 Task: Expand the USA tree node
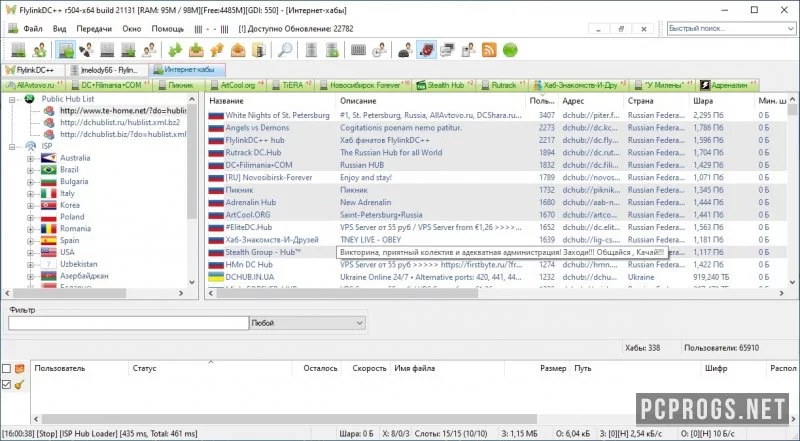(x=30, y=252)
